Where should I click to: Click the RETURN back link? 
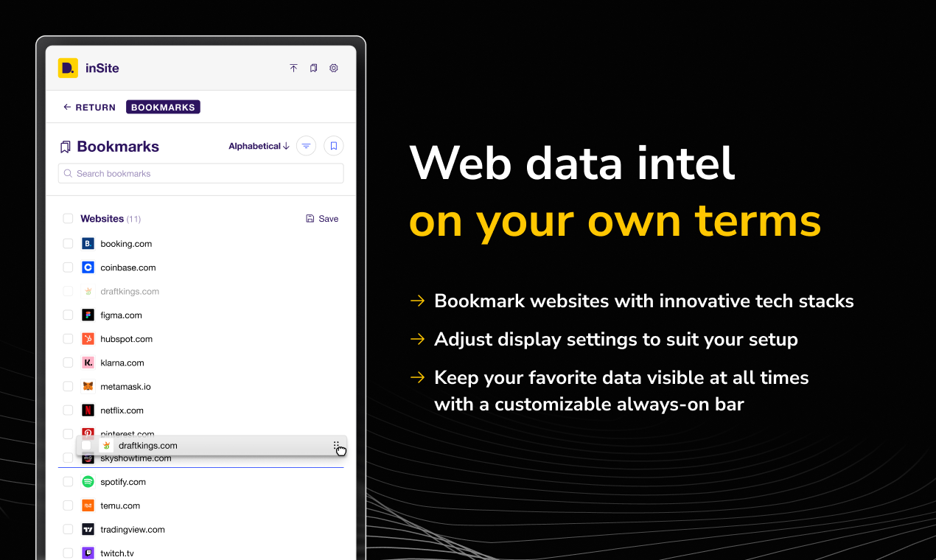click(89, 107)
